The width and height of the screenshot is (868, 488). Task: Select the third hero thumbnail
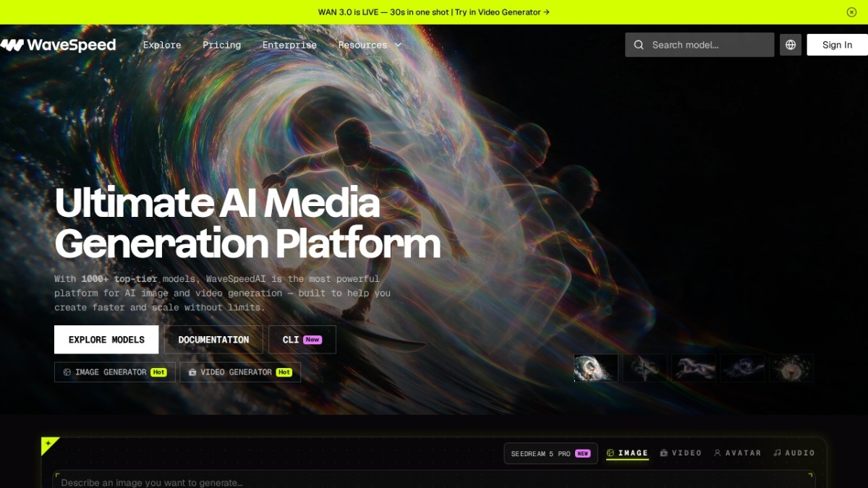click(x=694, y=368)
